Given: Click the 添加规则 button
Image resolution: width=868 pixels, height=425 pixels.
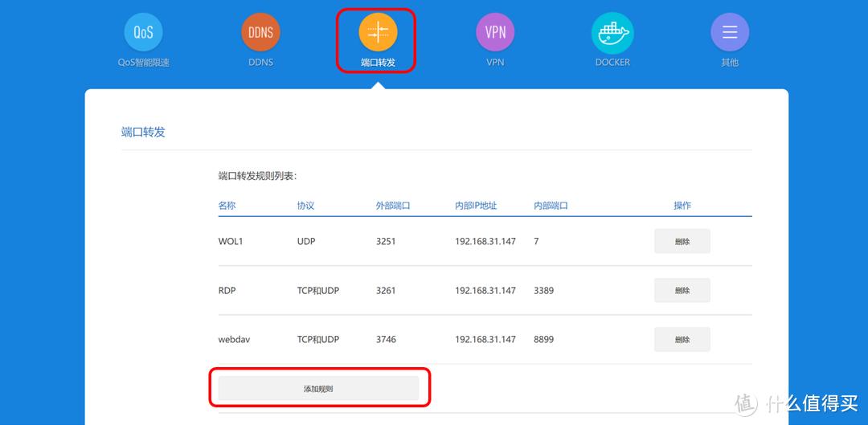Looking at the screenshot, I should coord(318,389).
